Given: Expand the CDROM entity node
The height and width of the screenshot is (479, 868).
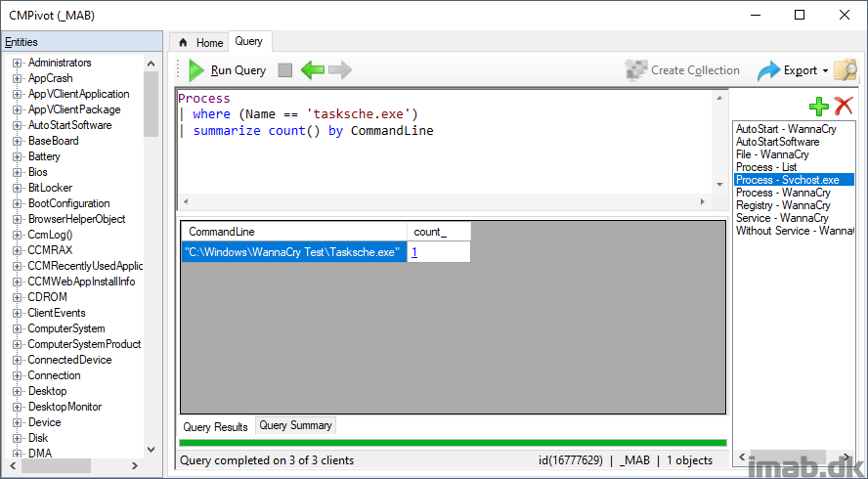Looking at the screenshot, I should point(17,297).
